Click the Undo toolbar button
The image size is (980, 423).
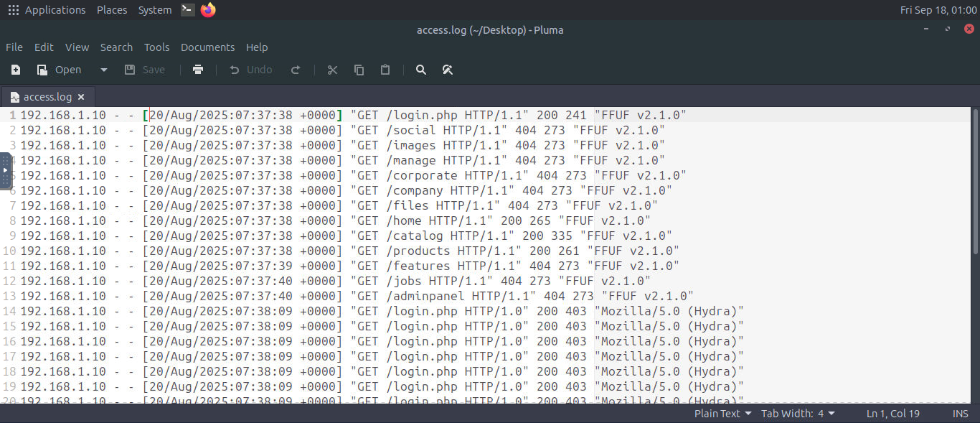[x=250, y=70]
